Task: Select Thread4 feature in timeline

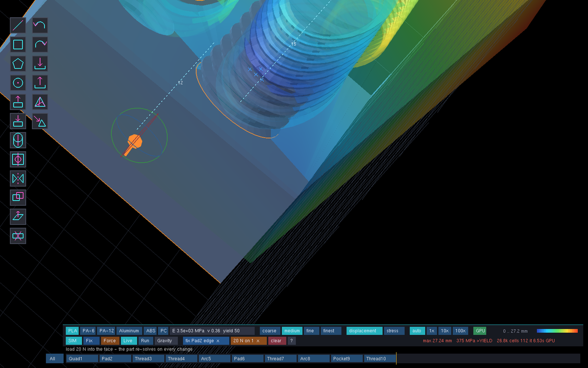Action: click(181, 359)
